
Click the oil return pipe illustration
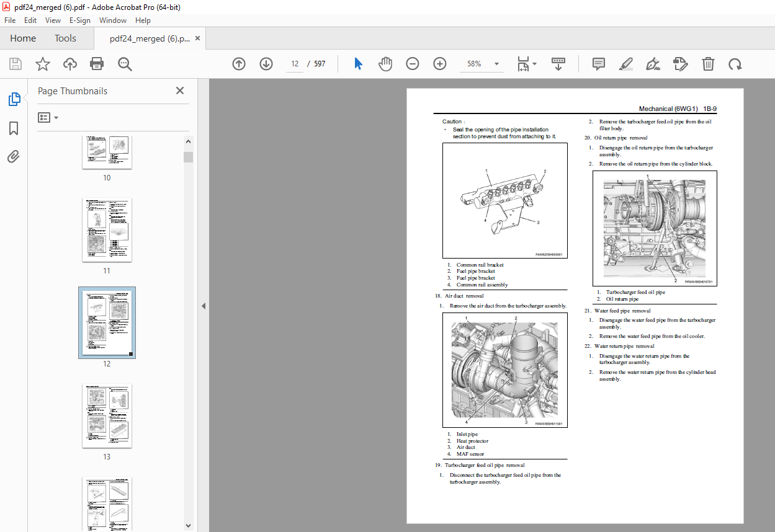[x=655, y=228]
